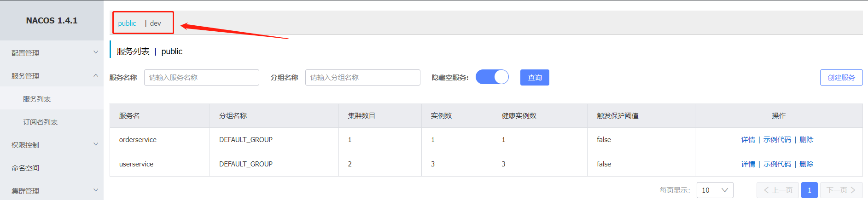Click the 服务列表 | public page heading
This screenshot has height=200, width=868.
[x=149, y=51]
